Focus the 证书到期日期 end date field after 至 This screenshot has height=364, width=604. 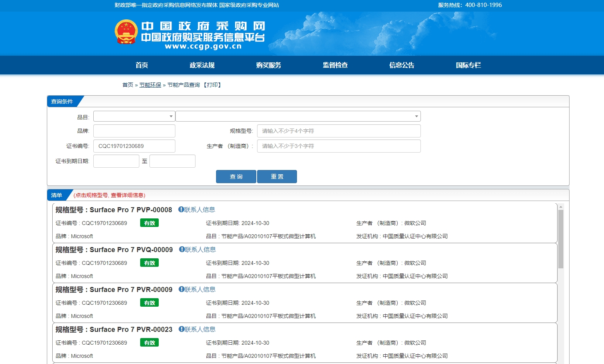click(x=172, y=161)
